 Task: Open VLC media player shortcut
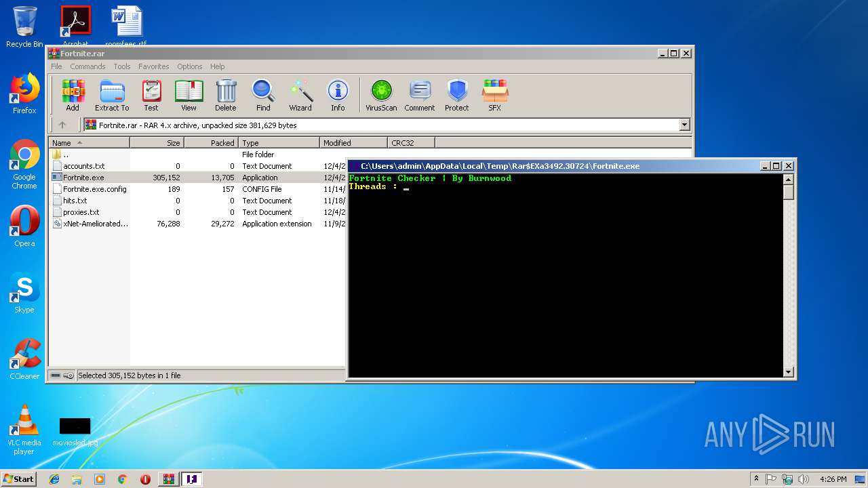pyautogui.click(x=24, y=430)
